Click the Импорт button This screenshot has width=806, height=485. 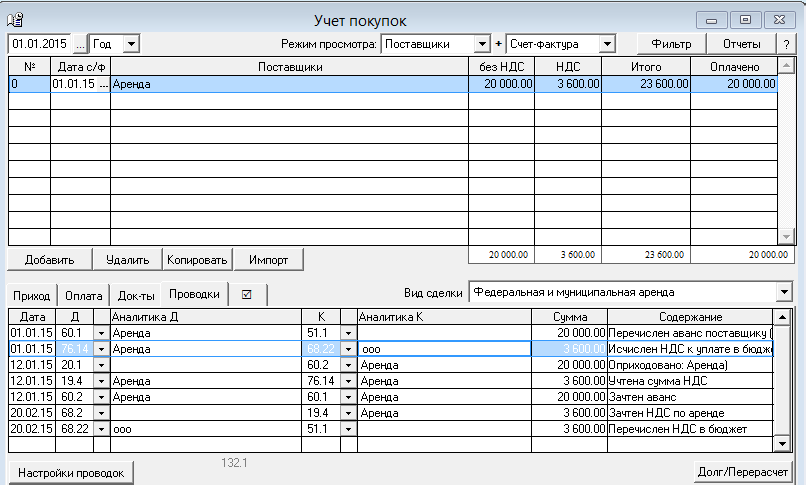[268, 260]
